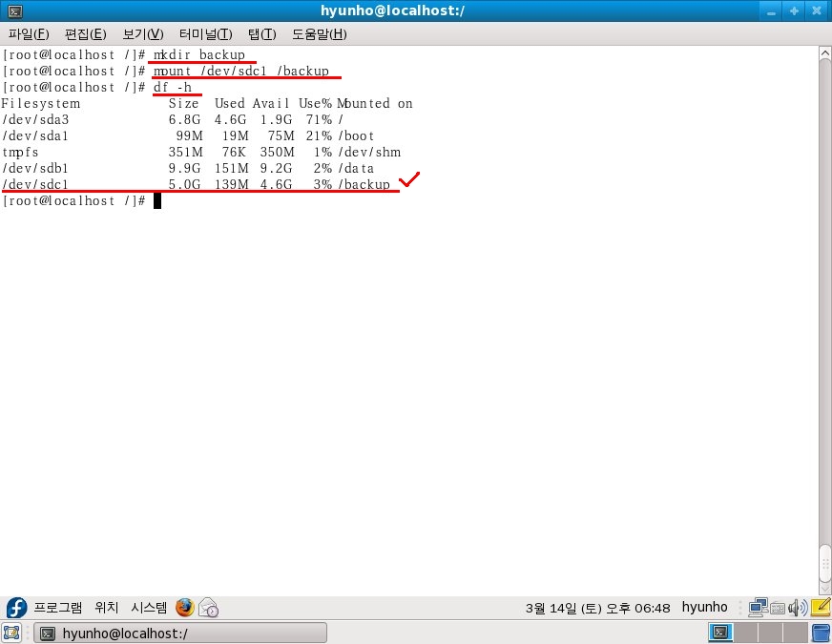Switch to first workspace with terminal
Image resolution: width=832 pixels, height=644 pixels.
720,633
